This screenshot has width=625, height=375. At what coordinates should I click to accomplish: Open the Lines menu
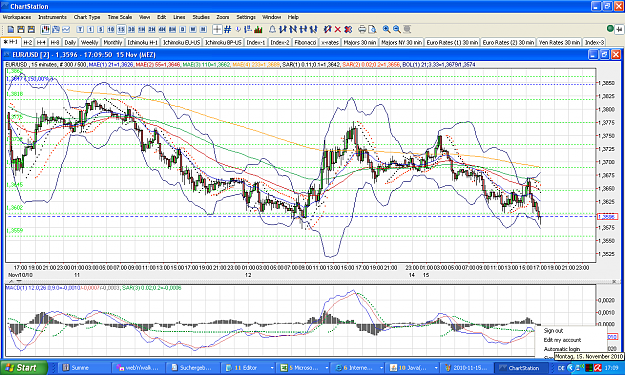(x=179, y=17)
